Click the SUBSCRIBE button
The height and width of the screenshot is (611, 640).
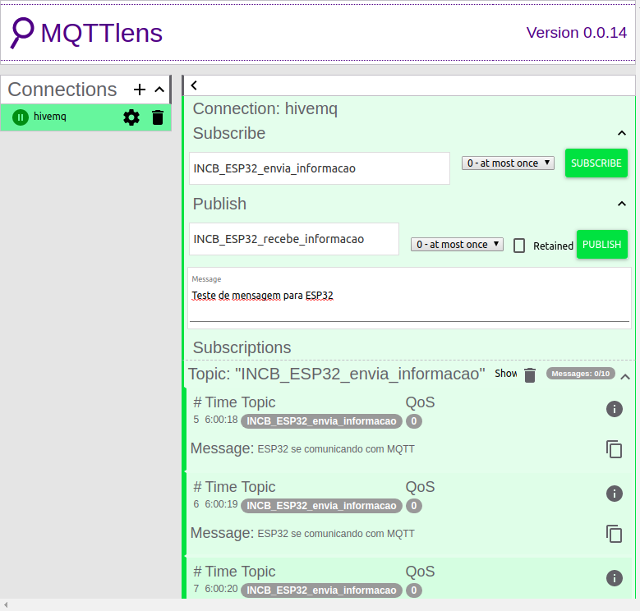click(596, 163)
